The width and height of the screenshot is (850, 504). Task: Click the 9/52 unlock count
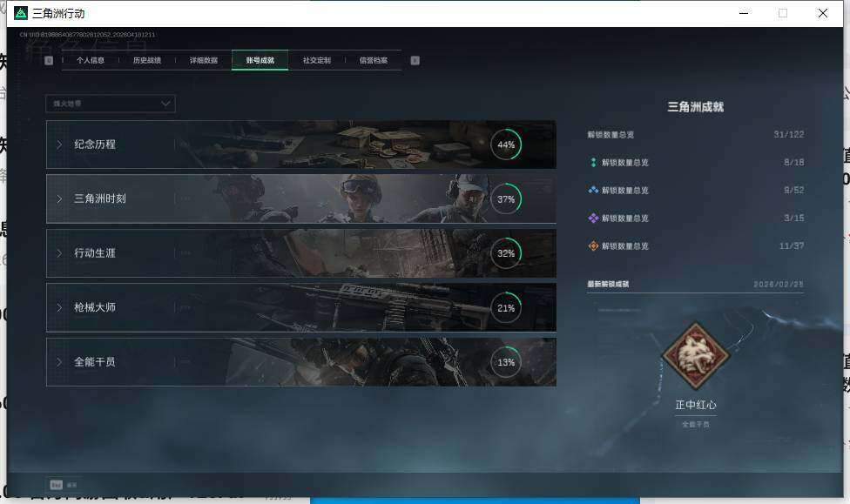(x=793, y=191)
